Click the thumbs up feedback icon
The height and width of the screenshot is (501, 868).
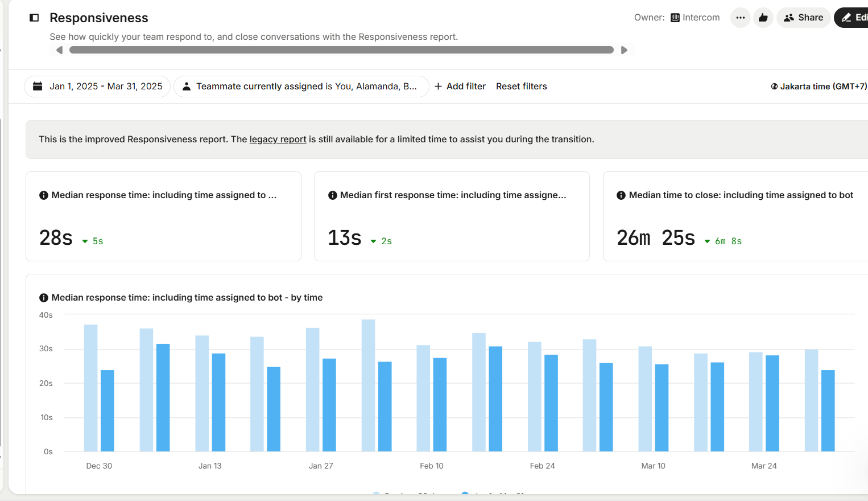763,18
